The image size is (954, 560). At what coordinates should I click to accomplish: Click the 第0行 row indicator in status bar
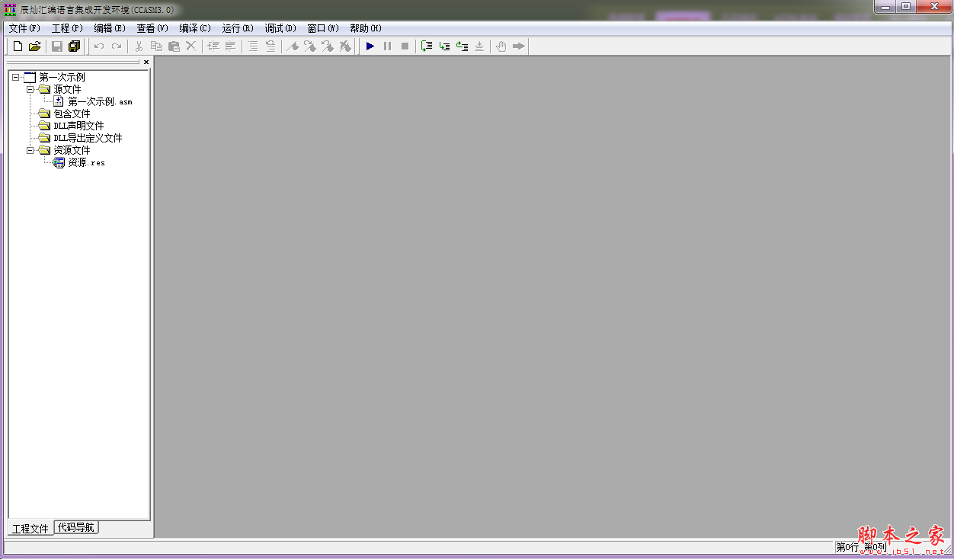(x=847, y=547)
